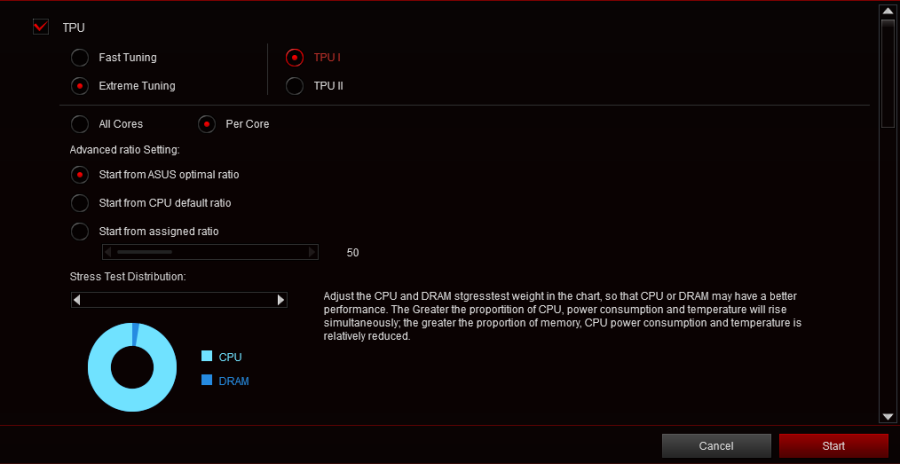Image resolution: width=900 pixels, height=464 pixels.
Task: Choose Start from CPU default ratio
Action: tap(80, 203)
